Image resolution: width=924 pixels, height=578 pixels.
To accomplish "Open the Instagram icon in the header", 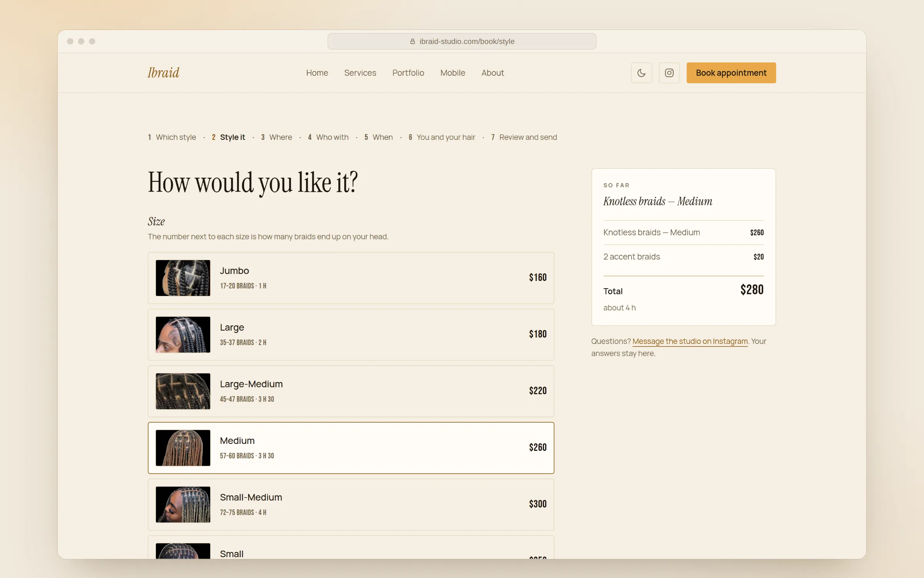I will (x=669, y=73).
